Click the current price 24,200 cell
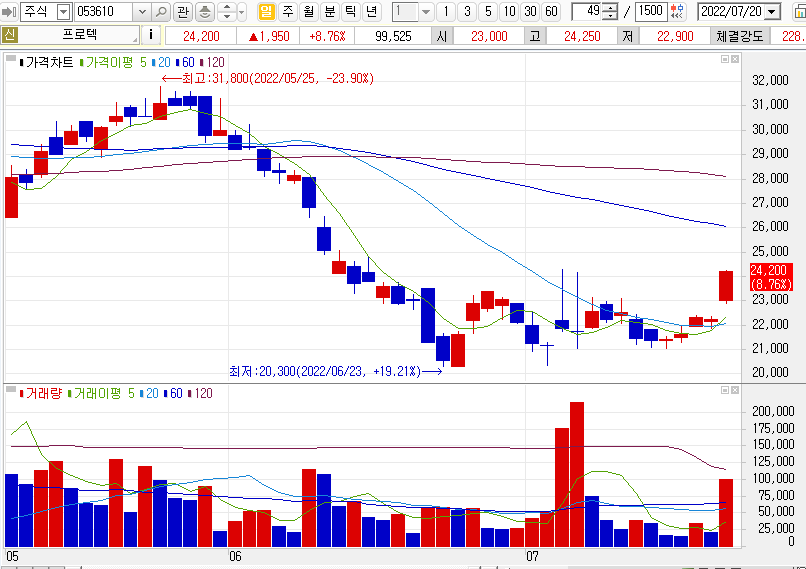Viewport: 806px width, 569px height. coord(201,36)
